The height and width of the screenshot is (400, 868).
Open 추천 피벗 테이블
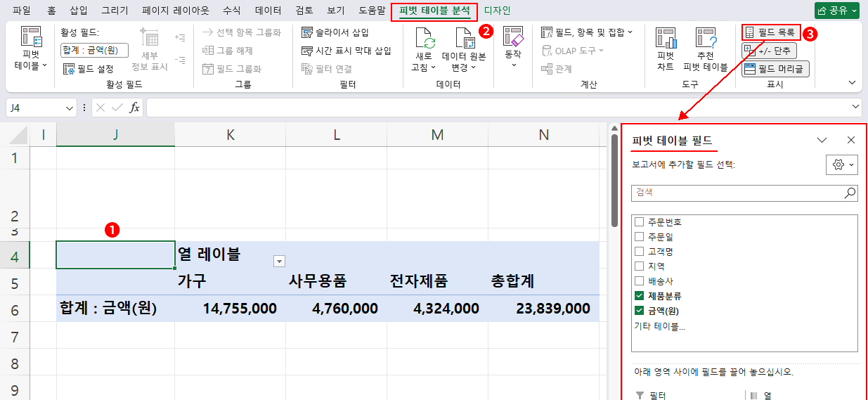click(x=706, y=49)
